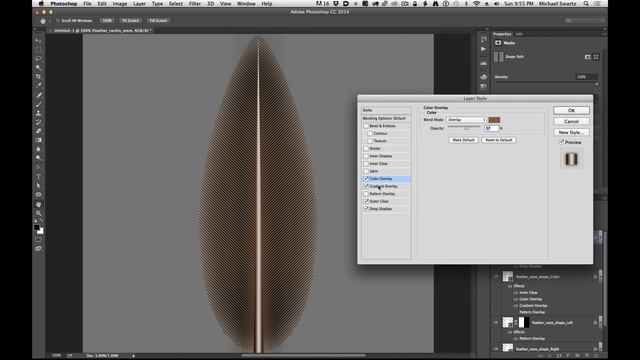Open the Filter menu
640x360 pixels.
pos(195,4)
